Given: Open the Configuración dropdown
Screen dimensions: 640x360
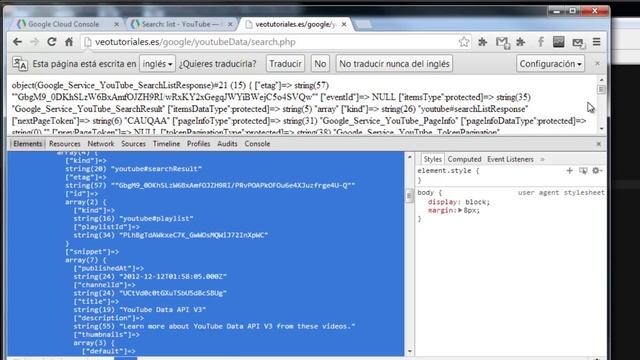Looking at the screenshot, I should 550,64.
